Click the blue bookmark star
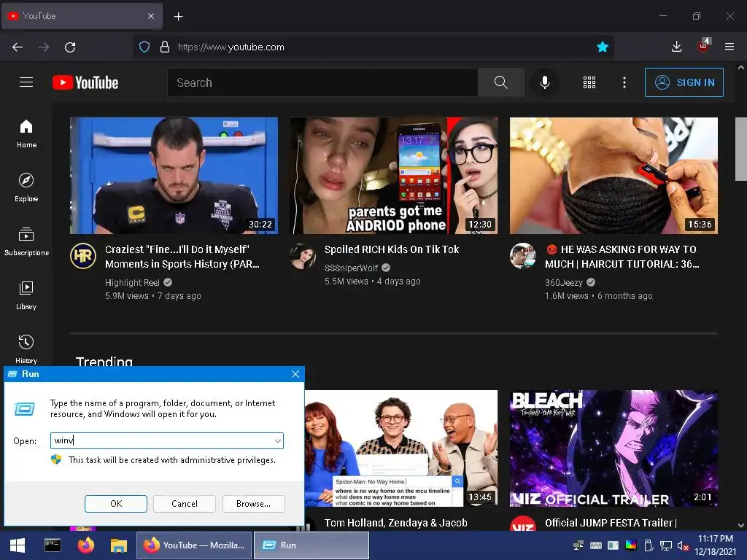 [603, 47]
